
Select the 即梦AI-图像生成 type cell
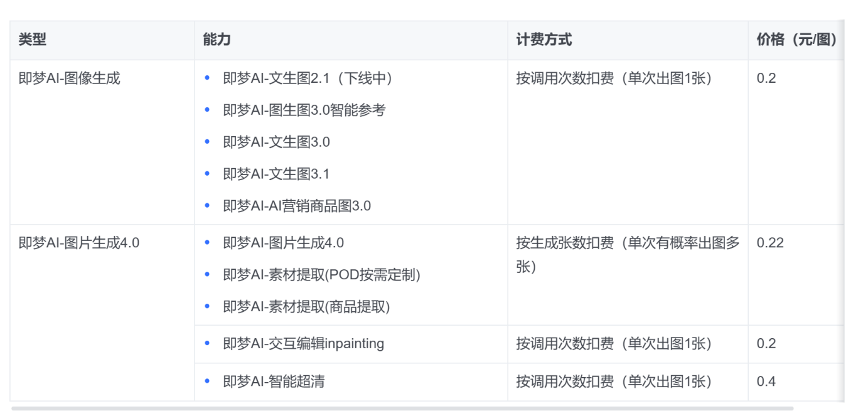pos(69,78)
